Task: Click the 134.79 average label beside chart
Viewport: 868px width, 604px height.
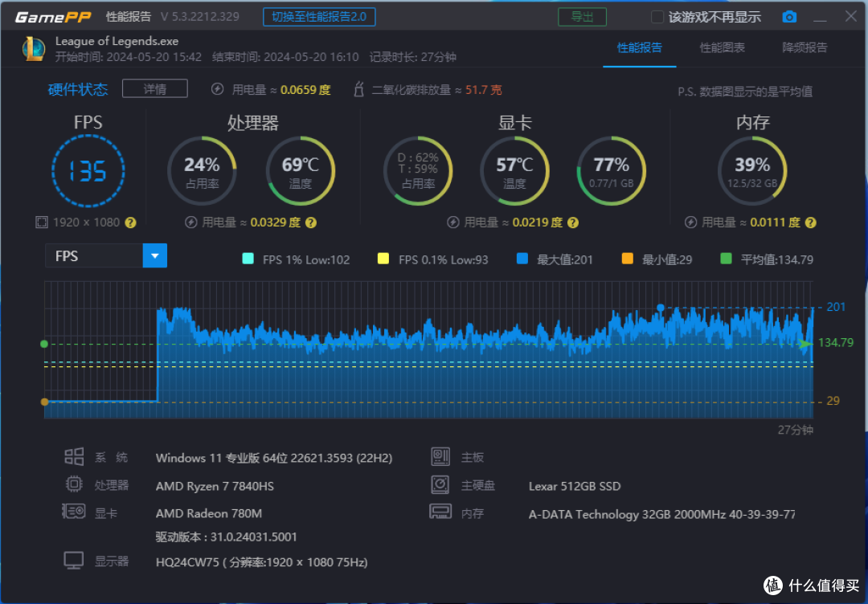Action: click(835, 343)
